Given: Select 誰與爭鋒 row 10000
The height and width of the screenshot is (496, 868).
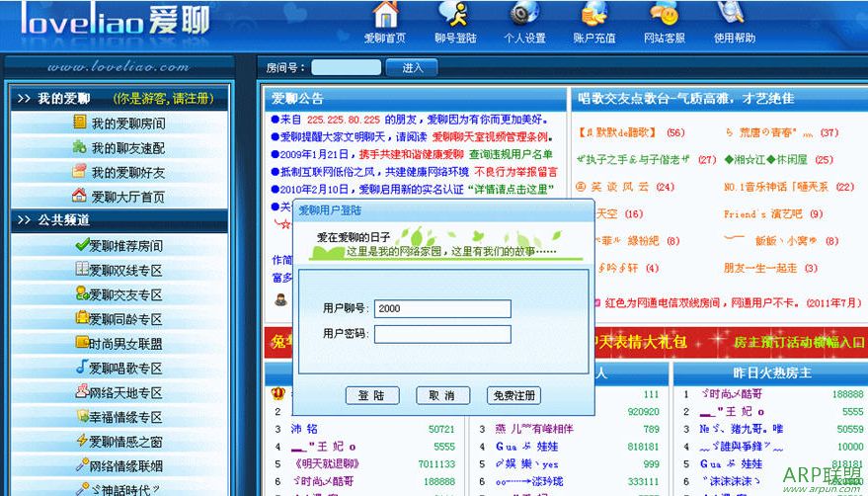Looking at the screenshot, I should pyautogui.click(x=773, y=447).
